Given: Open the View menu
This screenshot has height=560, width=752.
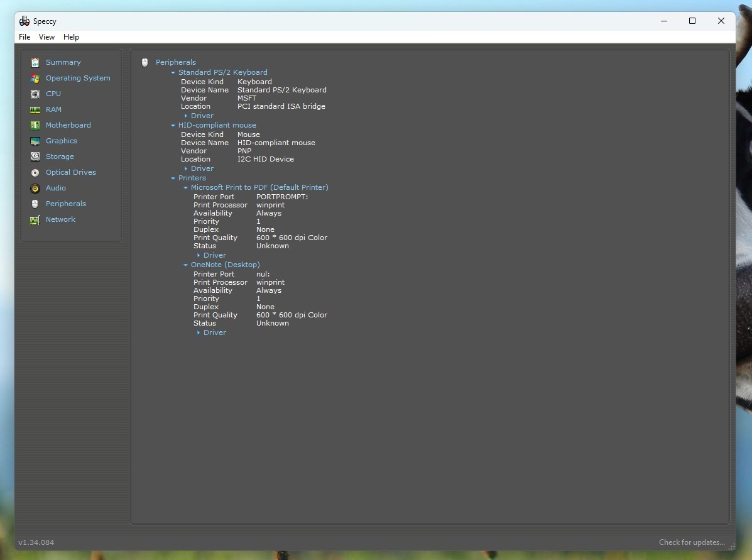Looking at the screenshot, I should click(46, 37).
